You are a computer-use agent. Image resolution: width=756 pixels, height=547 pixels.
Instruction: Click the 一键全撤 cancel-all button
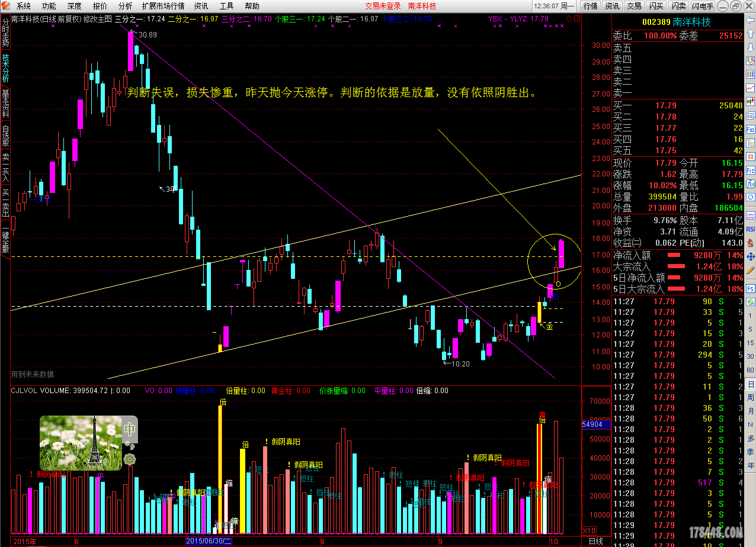(5, 240)
